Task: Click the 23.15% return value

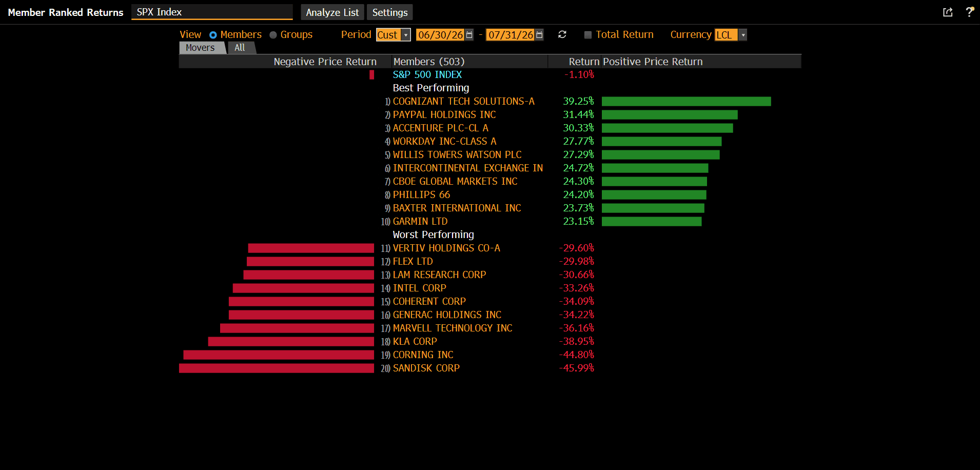Action: pyautogui.click(x=578, y=222)
